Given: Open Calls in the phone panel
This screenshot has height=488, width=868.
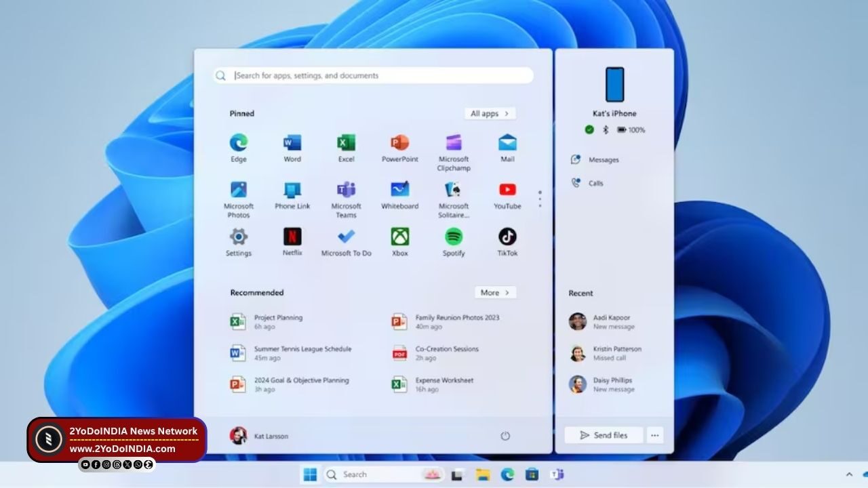Looking at the screenshot, I should (587, 183).
